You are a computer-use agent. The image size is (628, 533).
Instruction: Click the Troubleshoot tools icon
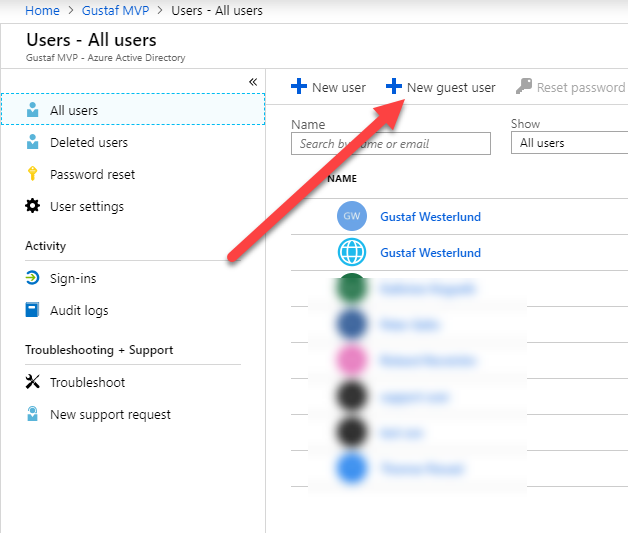[x=32, y=382]
